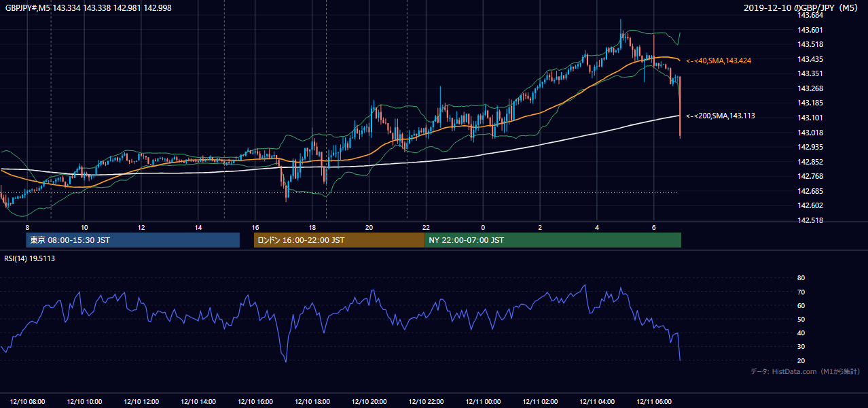
Task: Click RSI scale value 40
Action: 801,333
